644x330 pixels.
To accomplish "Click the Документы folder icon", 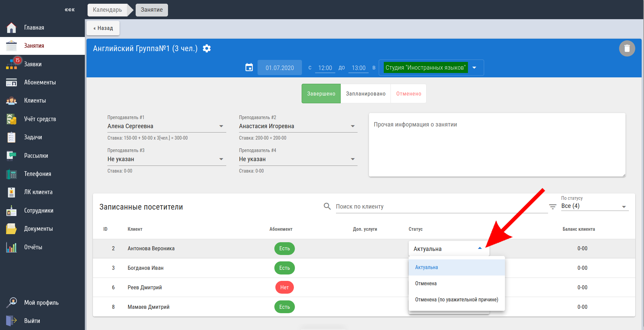I will [x=11, y=229].
